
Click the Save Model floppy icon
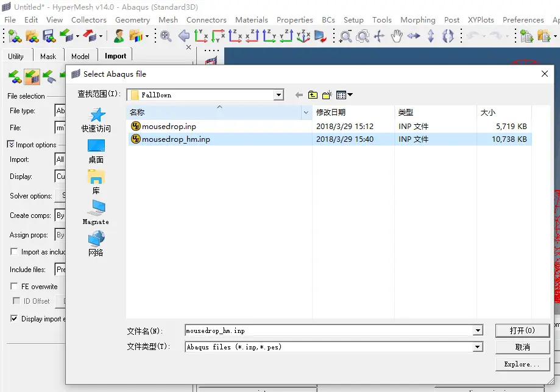(x=49, y=36)
